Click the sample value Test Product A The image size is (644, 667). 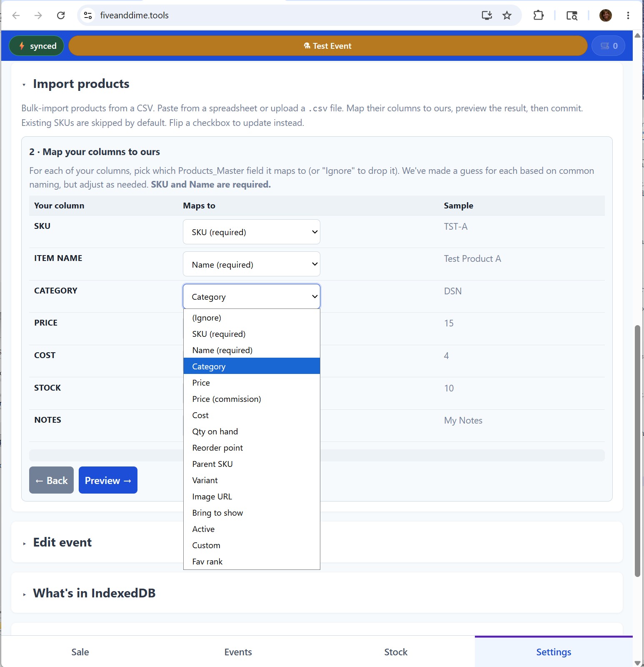tap(472, 258)
